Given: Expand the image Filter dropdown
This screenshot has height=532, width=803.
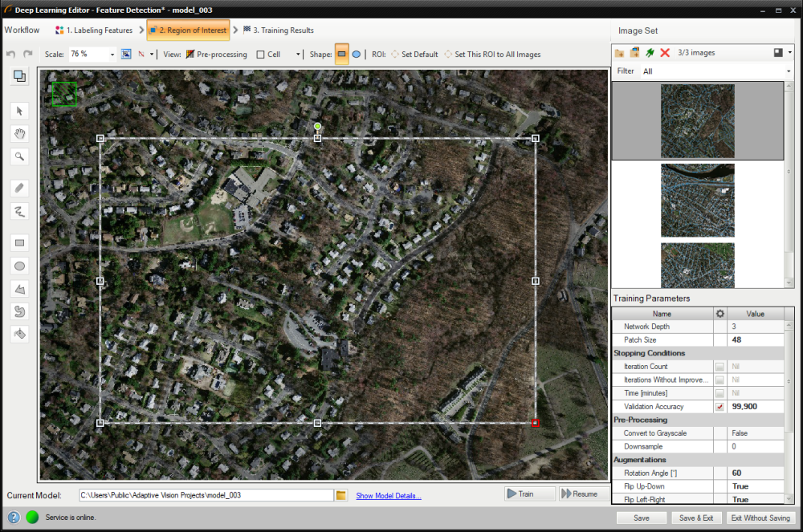Looking at the screenshot, I should [789, 71].
